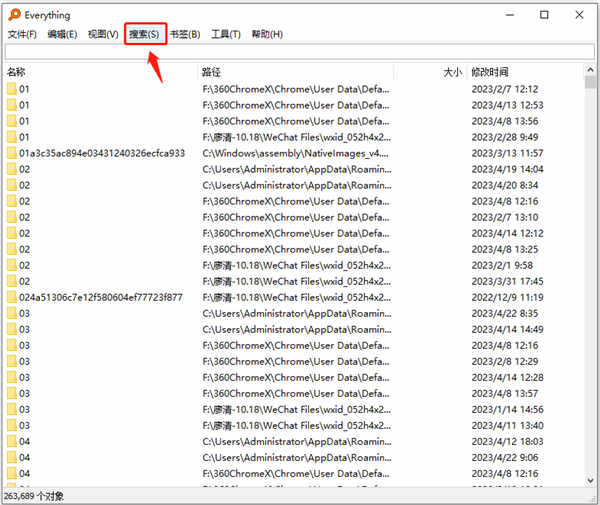Select folder icon of 01a3c35ac894e03431240326ecfca933

12,153
